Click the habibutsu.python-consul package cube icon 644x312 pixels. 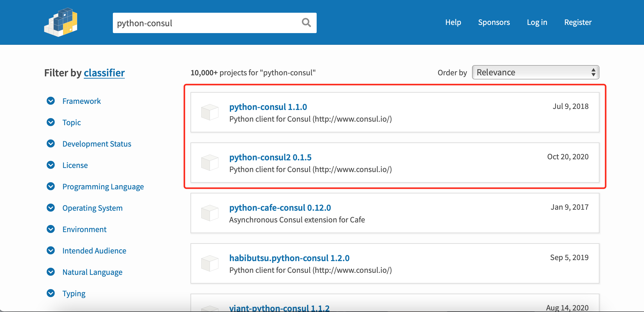click(210, 263)
